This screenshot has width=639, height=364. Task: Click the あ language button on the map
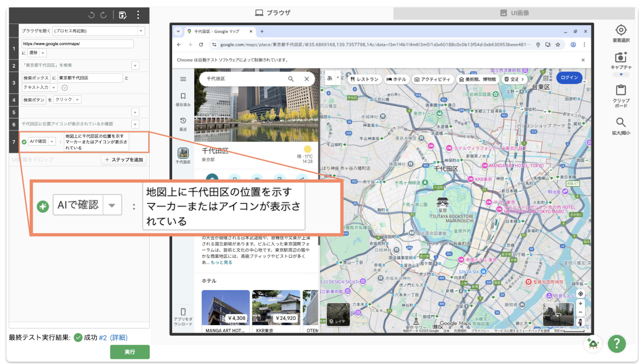tap(330, 78)
